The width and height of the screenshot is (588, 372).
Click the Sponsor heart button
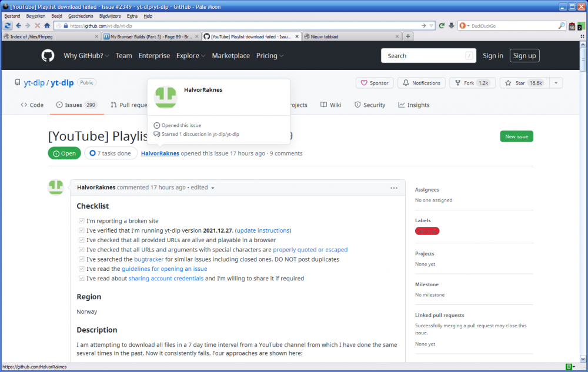[374, 83]
